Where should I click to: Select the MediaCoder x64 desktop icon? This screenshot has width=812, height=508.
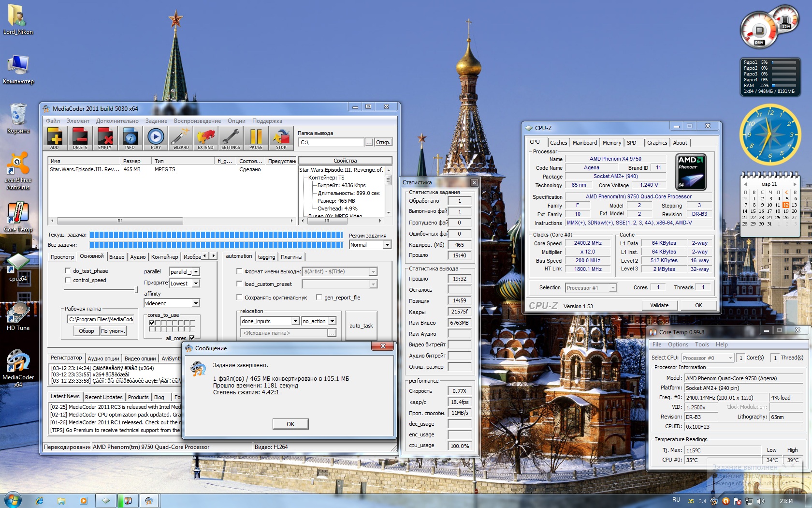[x=18, y=368]
